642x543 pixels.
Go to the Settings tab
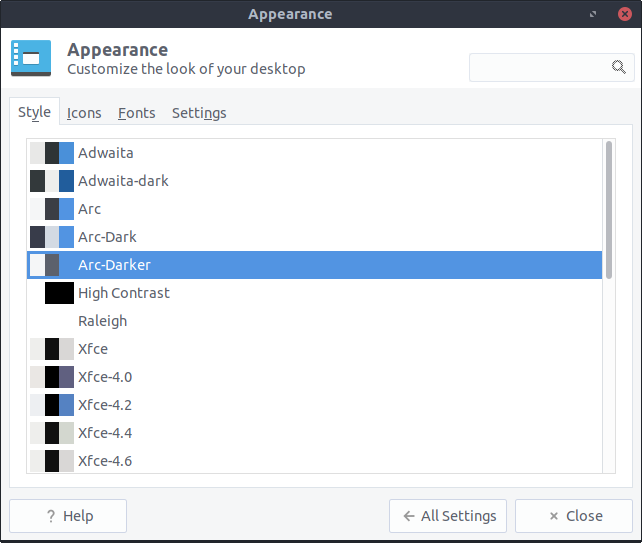pyautogui.click(x=199, y=113)
